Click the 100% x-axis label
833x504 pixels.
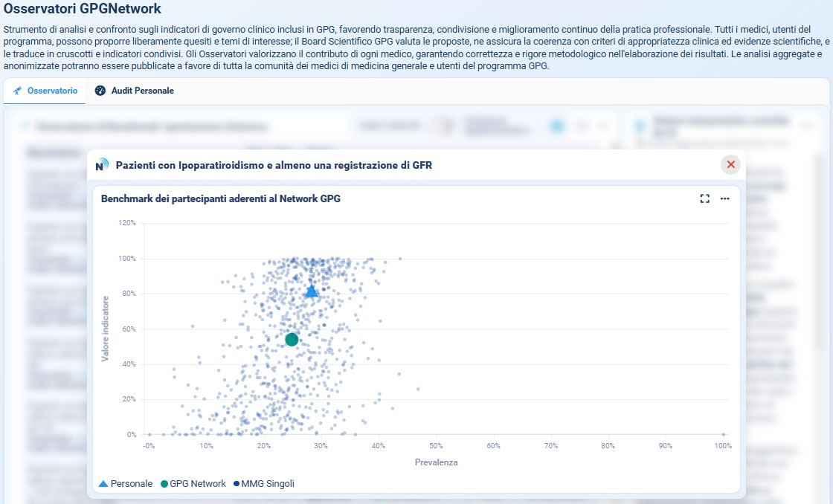pos(722,446)
